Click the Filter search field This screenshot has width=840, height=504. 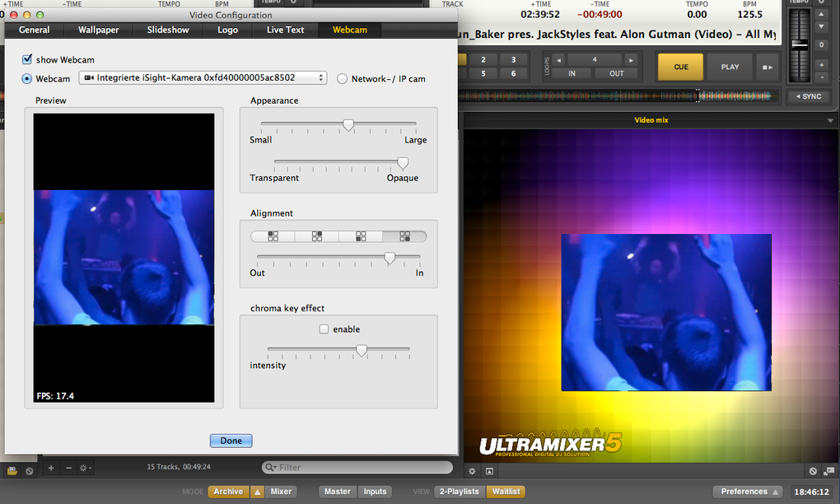tap(358, 468)
